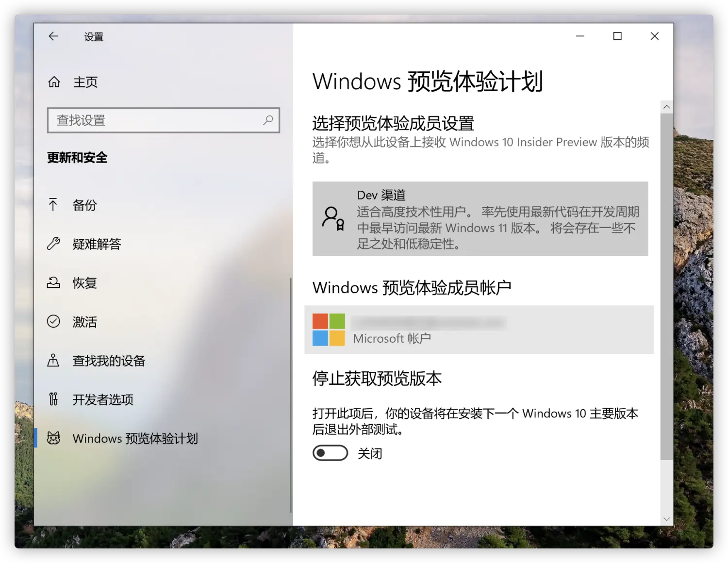Open 查找我的设备 in sidebar
This screenshot has width=728, height=563.
click(x=163, y=360)
